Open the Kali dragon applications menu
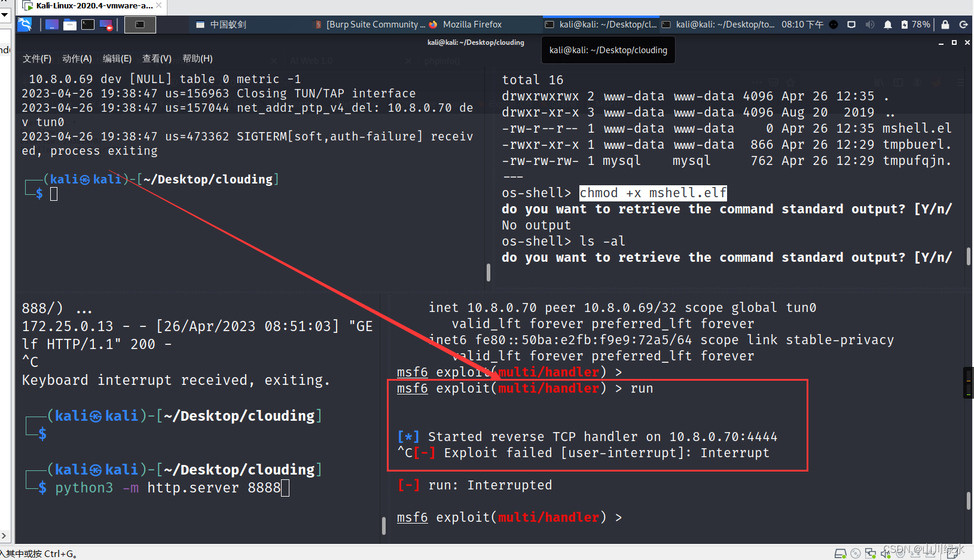974x560 pixels. point(25,25)
